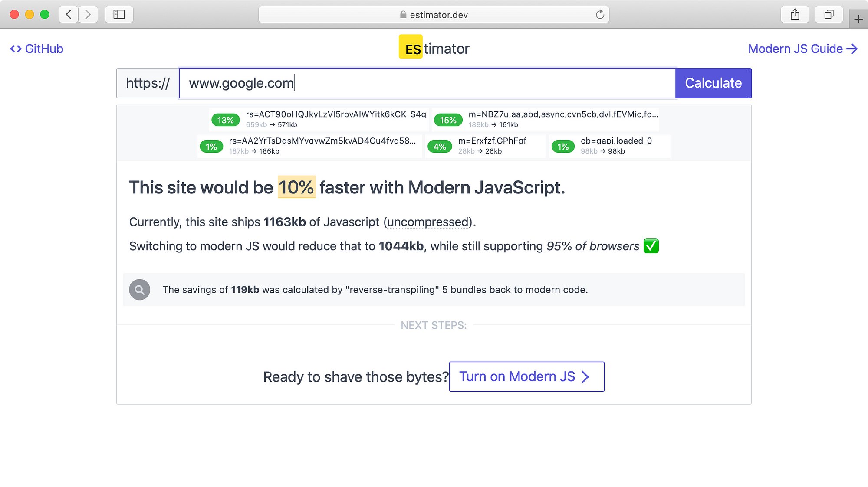Select the 4% m=Erxfzf,GPhFgf bundle entry
Image resolution: width=868 pixels, height=487 pixels.
tap(485, 146)
